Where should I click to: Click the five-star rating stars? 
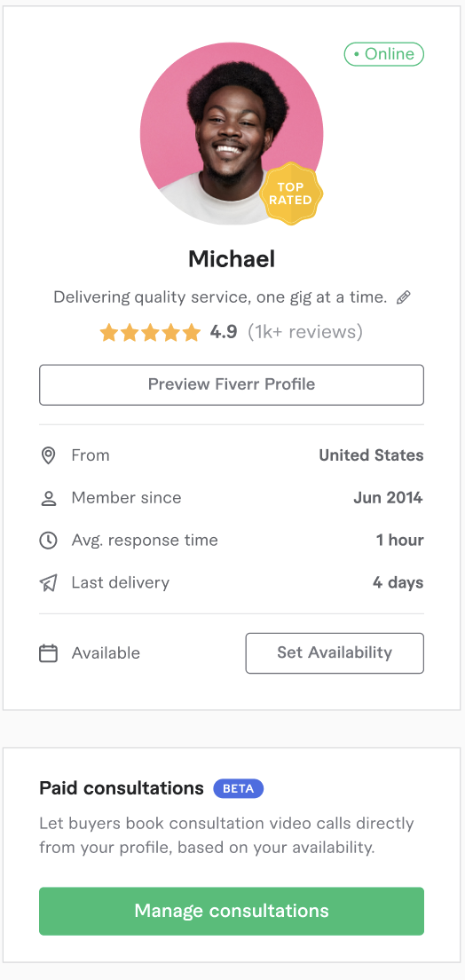pos(150,332)
